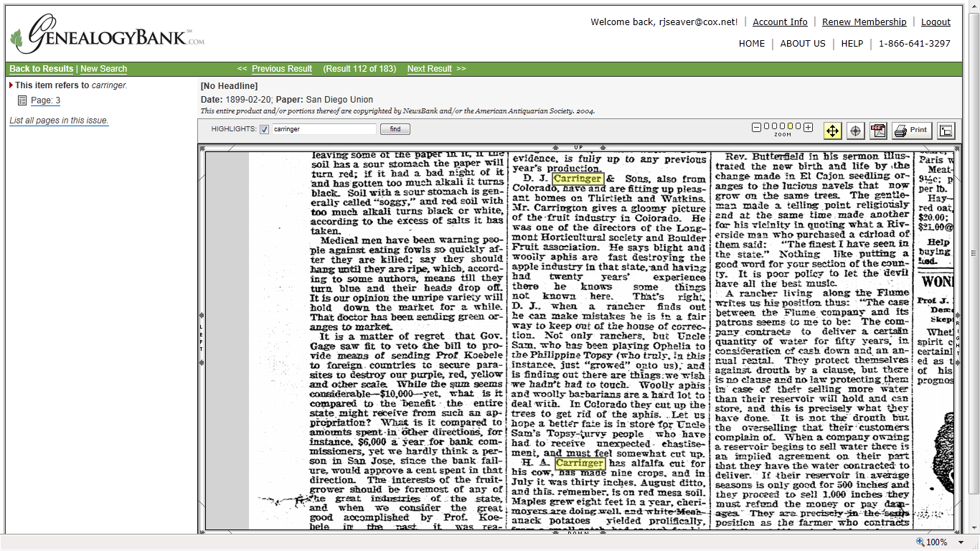Click the top-left corner pan arrow
The width and height of the screenshot is (980, 551).
click(202, 148)
